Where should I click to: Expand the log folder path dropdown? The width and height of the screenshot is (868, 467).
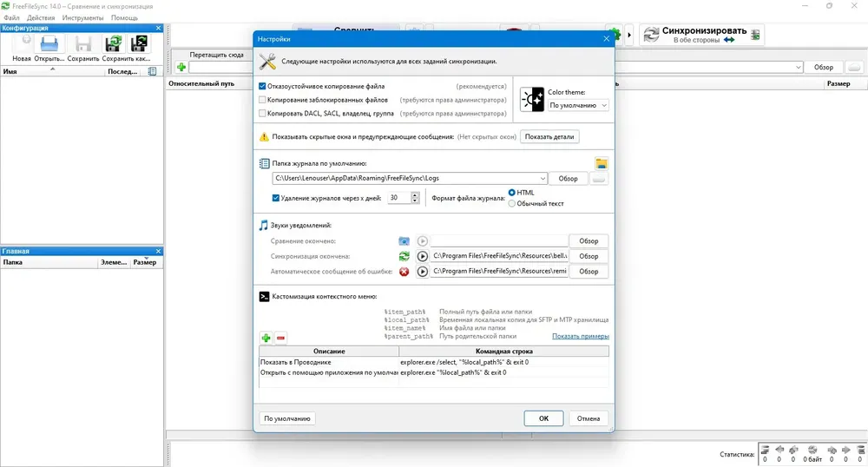[x=542, y=178]
